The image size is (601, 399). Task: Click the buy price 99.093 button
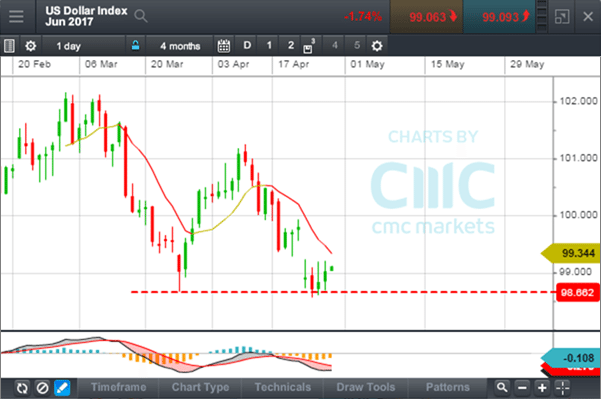[x=499, y=16]
